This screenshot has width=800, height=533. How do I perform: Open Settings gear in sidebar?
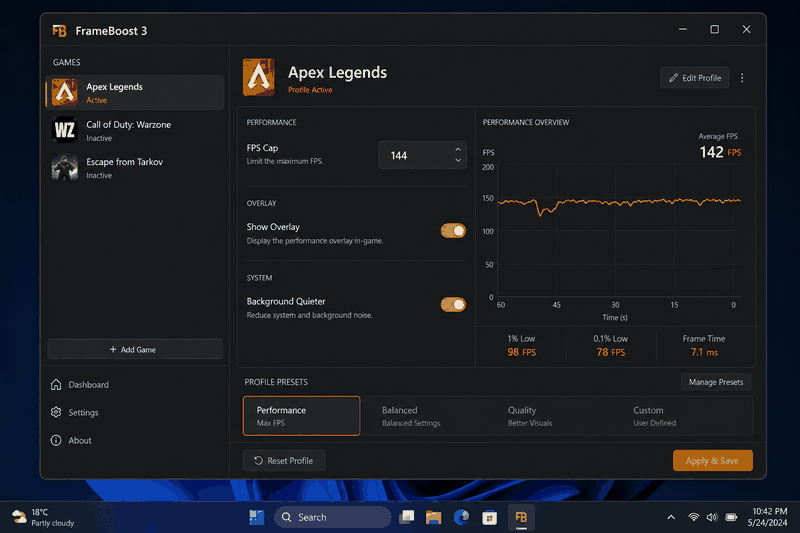point(56,412)
